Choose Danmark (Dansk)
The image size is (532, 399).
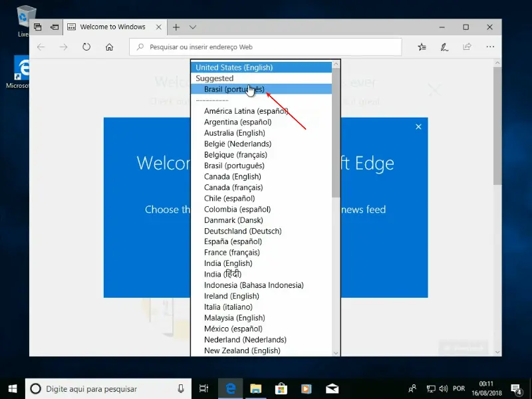point(261,220)
